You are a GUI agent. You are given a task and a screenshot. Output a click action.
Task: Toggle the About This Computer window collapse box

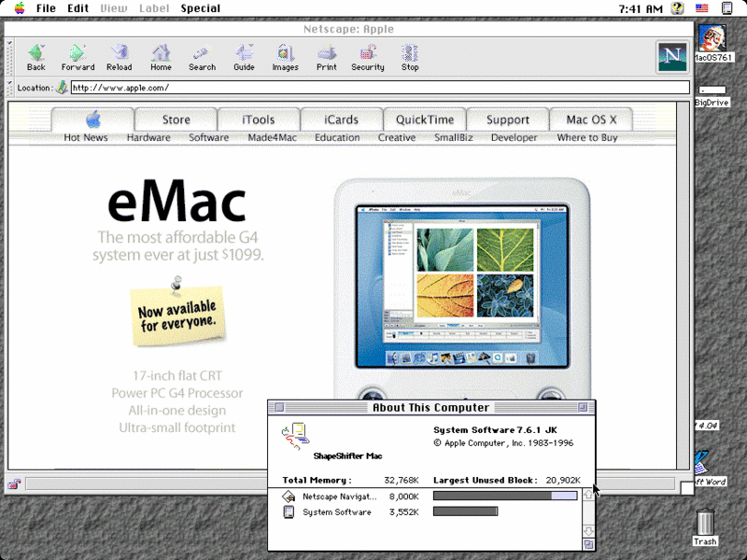click(x=583, y=407)
